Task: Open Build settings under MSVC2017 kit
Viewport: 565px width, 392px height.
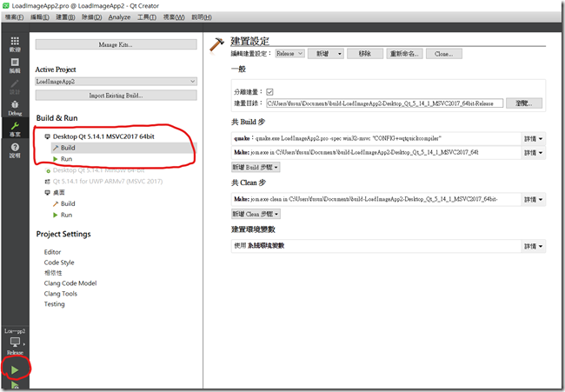Action: (x=68, y=148)
